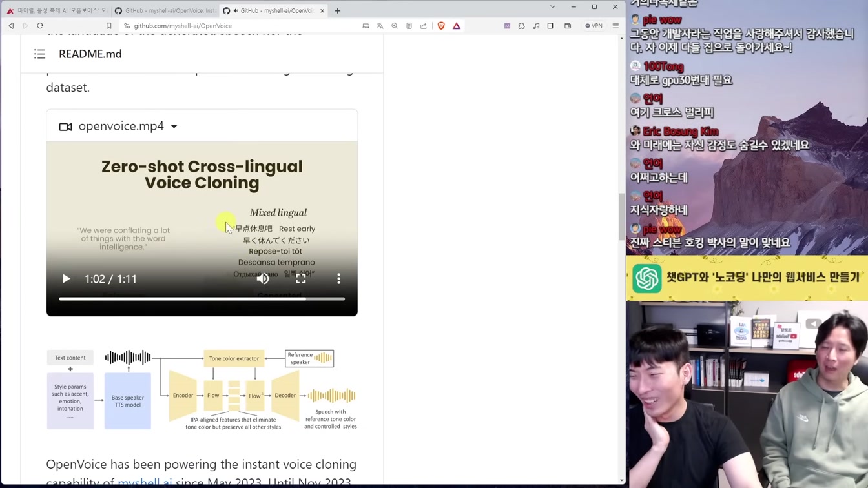Click the media control music note icon
The width and height of the screenshot is (868, 488).
536,26
